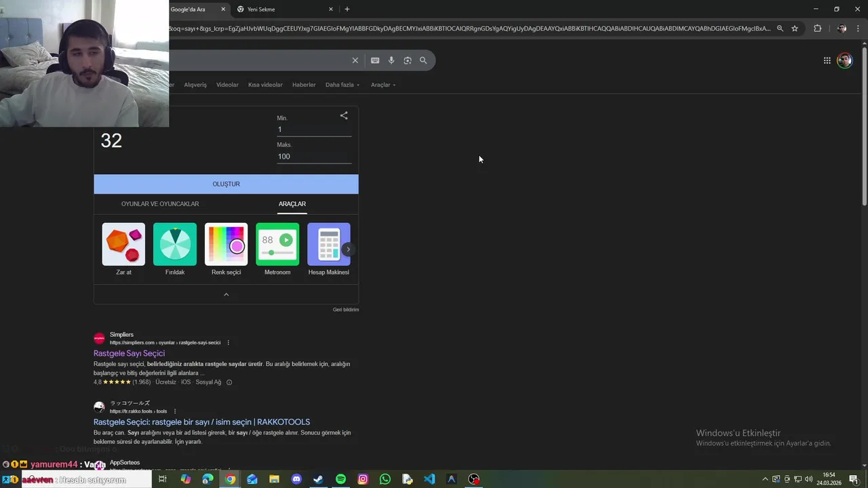Open the Metronom tool

tap(277, 249)
